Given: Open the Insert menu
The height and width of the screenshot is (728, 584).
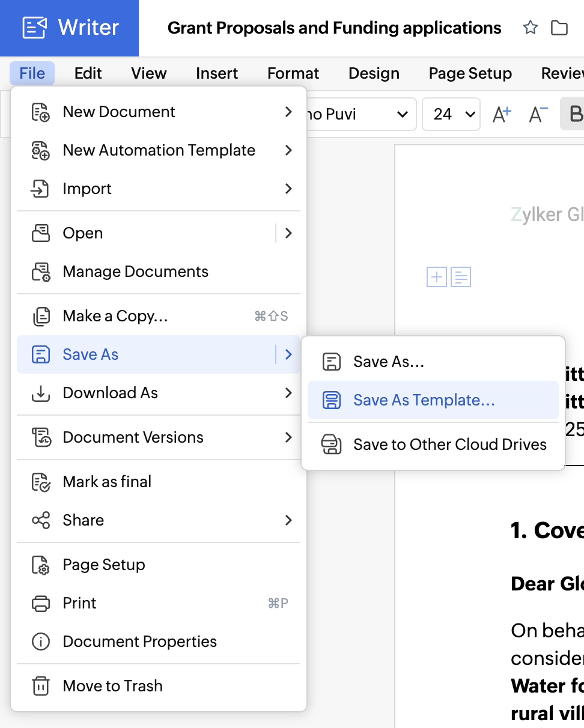Looking at the screenshot, I should point(217,73).
